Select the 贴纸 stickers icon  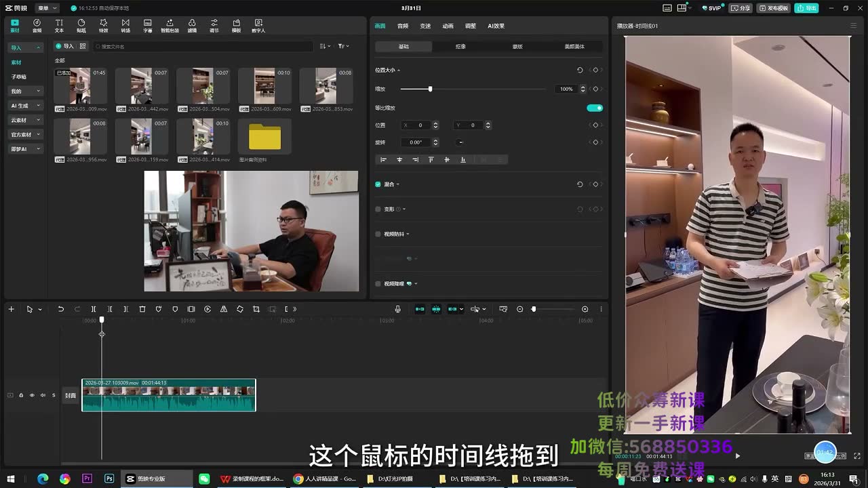pos(81,26)
